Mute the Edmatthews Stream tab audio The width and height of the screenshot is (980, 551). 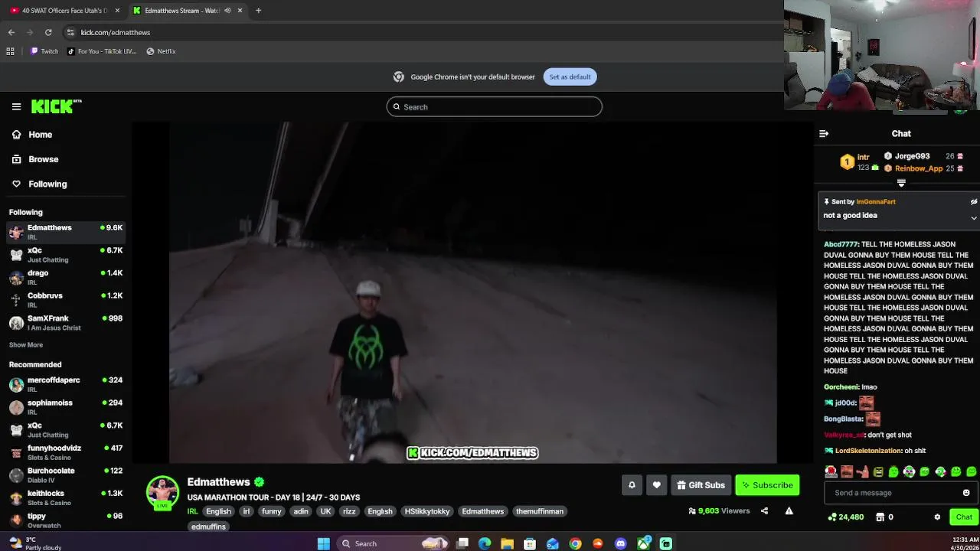click(x=227, y=11)
